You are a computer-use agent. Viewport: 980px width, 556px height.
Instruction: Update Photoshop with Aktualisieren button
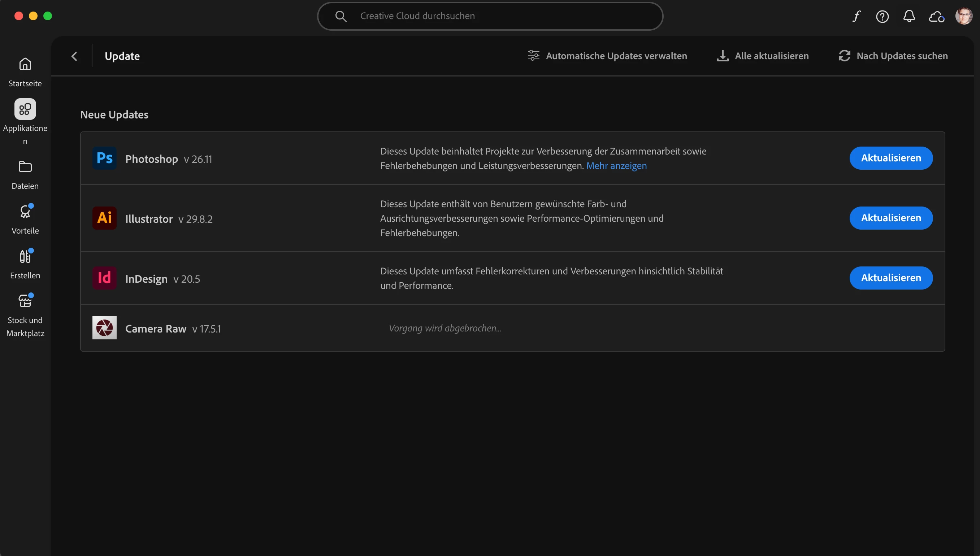click(891, 158)
